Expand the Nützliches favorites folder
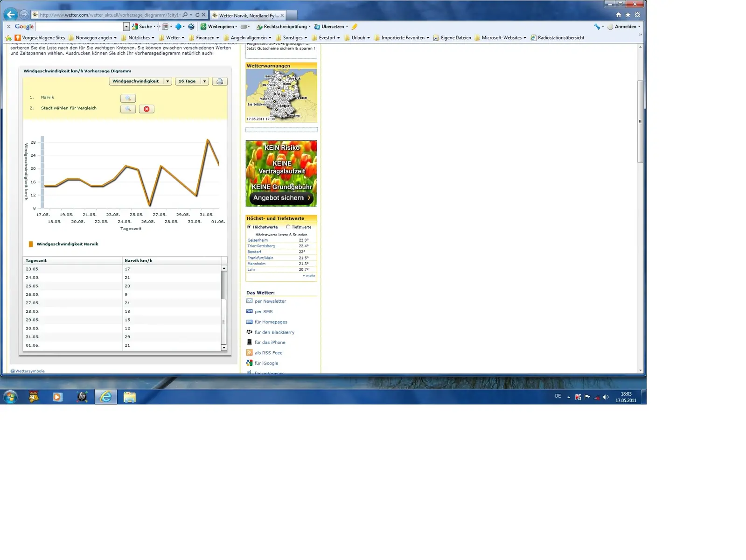Screen dimensions: 746x560 click(x=138, y=38)
